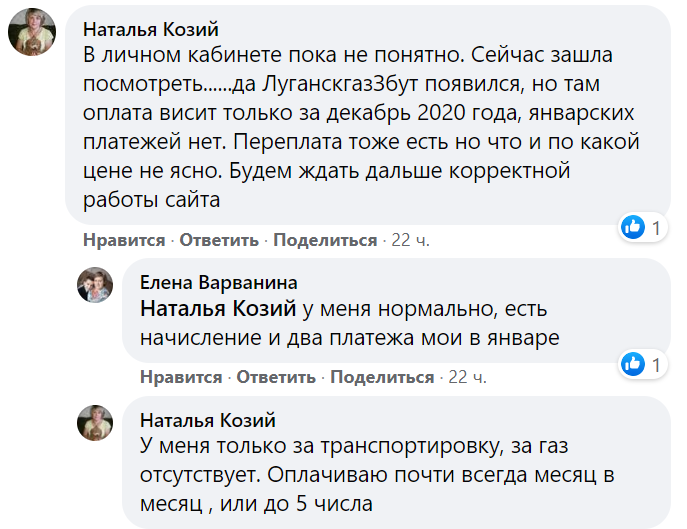Open the 22 ч. timestamp of the top comment
The image size is (687, 529).
[410, 240]
